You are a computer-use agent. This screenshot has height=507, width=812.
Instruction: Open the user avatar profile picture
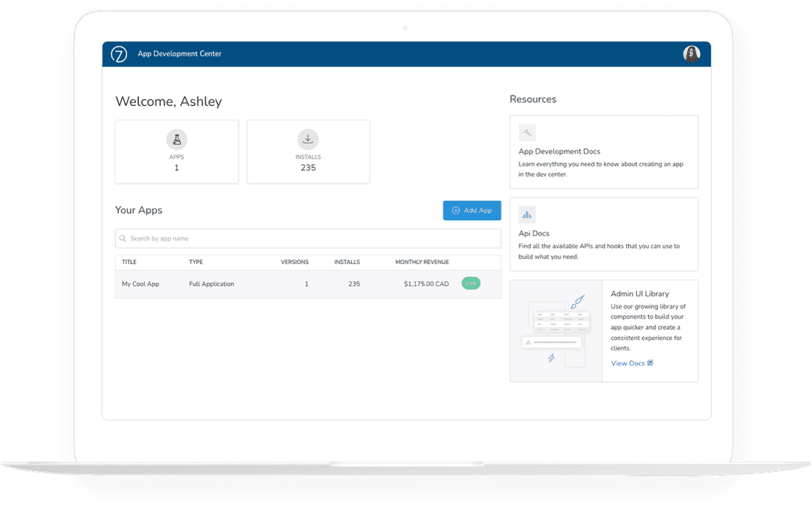(x=691, y=53)
